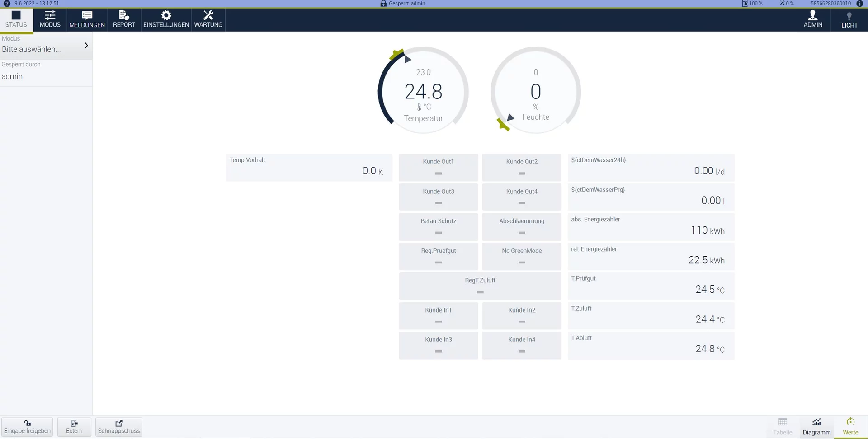
Task: Toggle Betau.Schutz
Action: point(438,227)
